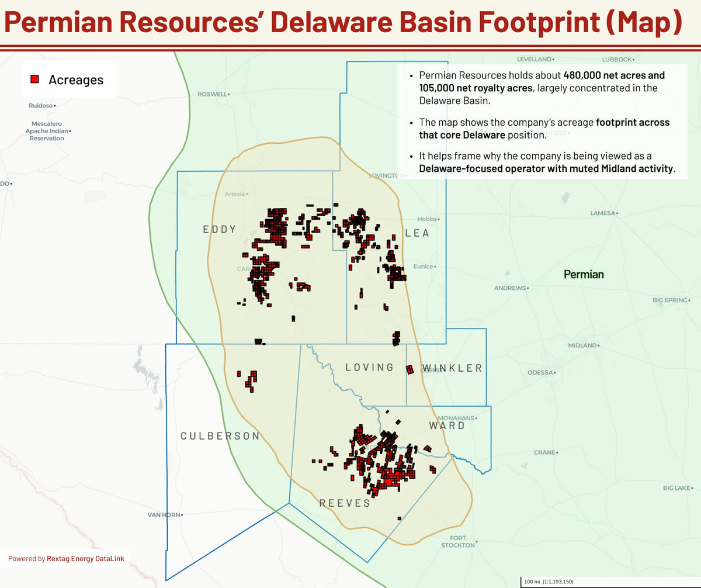The height and width of the screenshot is (588, 701).
Task: Click the map title heading text
Action: click(343, 22)
